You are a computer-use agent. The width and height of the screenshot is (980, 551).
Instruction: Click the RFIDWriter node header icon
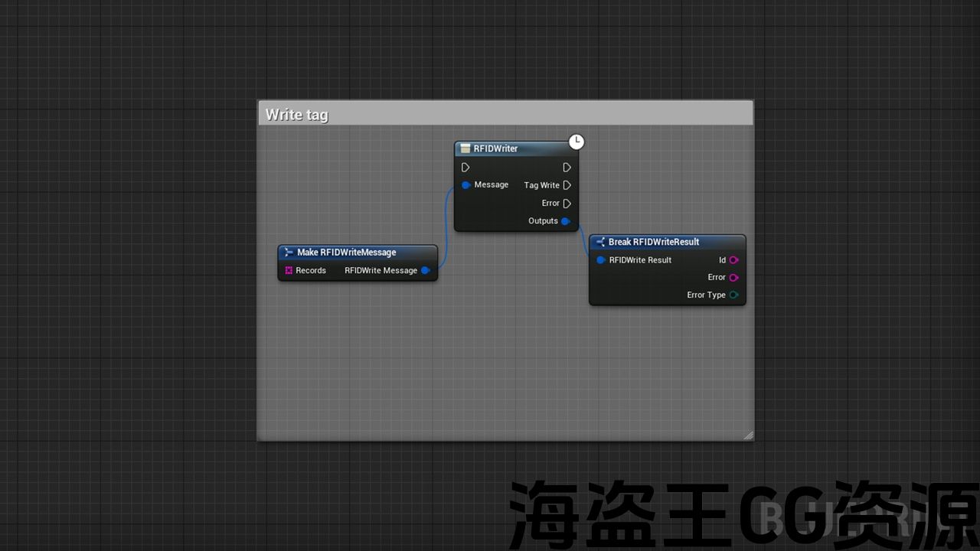(465, 148)
